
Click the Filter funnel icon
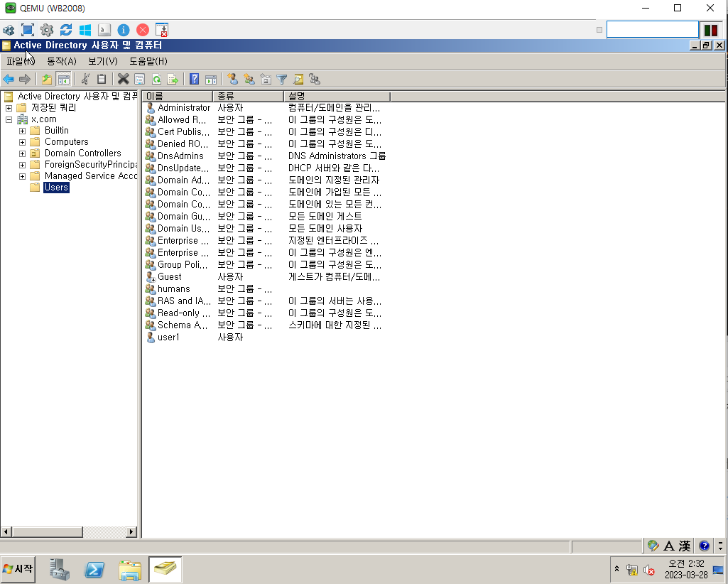(282, 80)
